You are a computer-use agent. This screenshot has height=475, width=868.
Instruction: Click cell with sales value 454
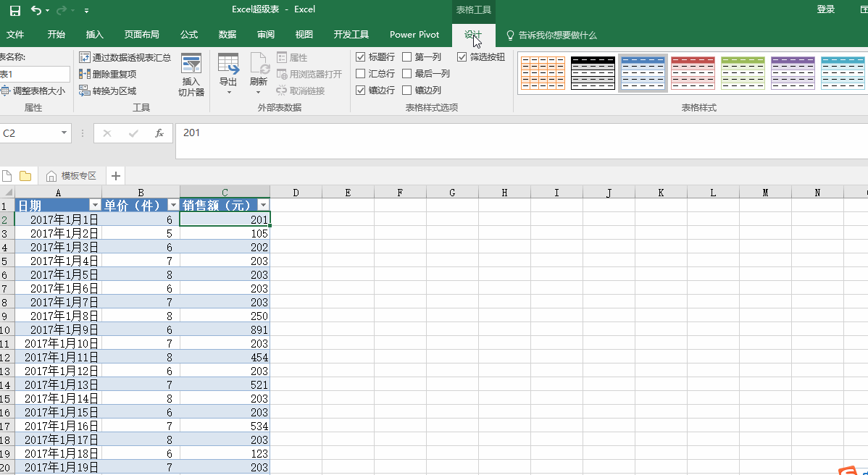pyautogui.click(x=225, y=357)
